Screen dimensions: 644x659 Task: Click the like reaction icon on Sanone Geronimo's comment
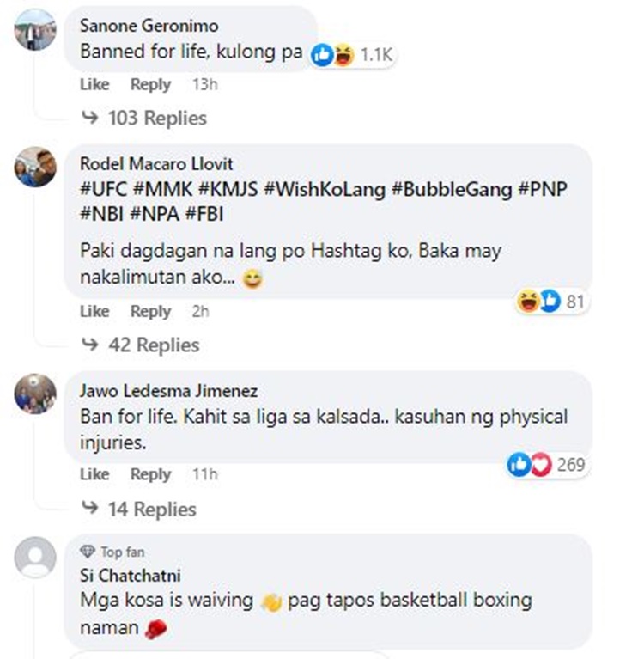click(x=322, y=55)
